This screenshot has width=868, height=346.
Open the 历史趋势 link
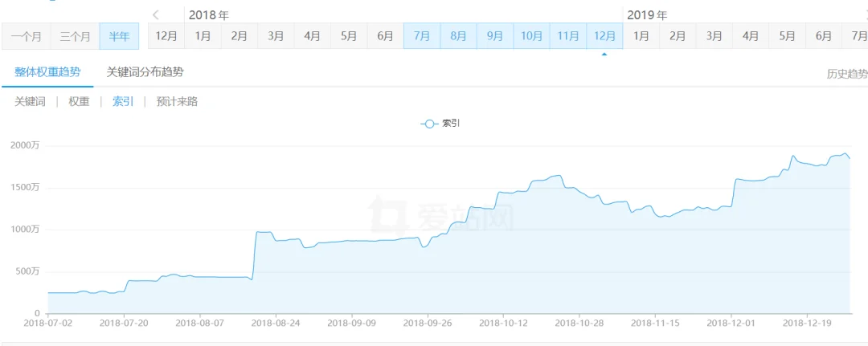pos(847,74)
